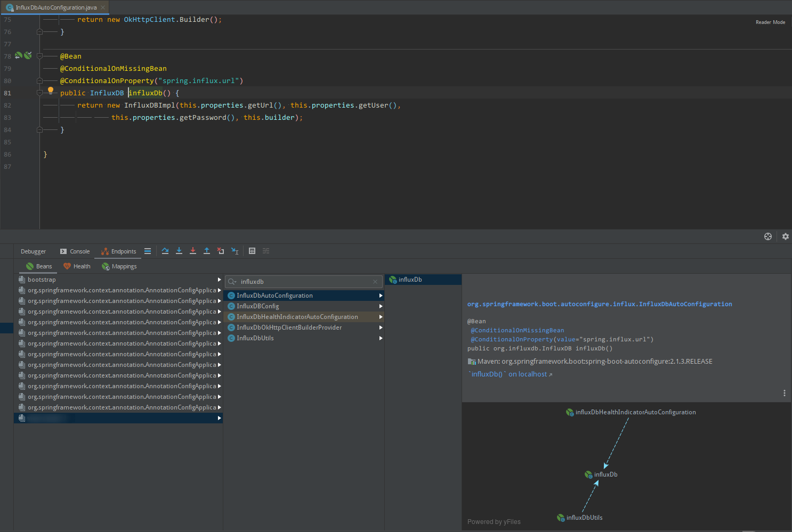Click the influxdb search input field
This screenshot has width=792, height=532.
(x=304, y=282)
